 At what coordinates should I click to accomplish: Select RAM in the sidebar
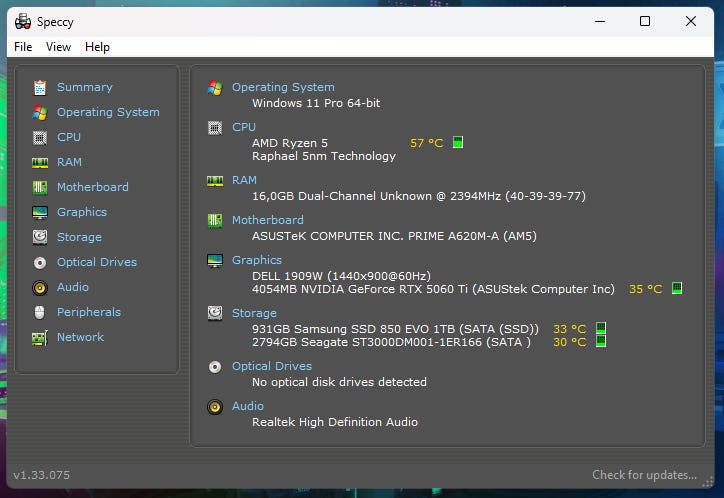69,162
